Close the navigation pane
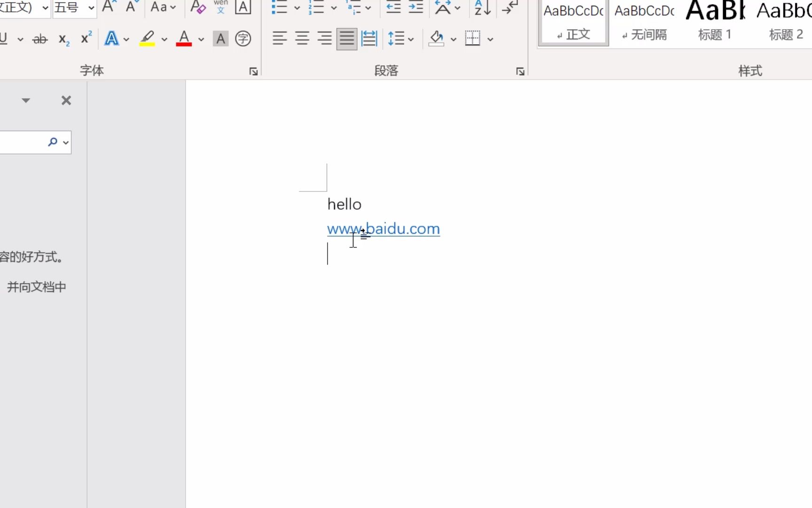Viewport: 812px width, 508px height. click(x=66, y=100)
